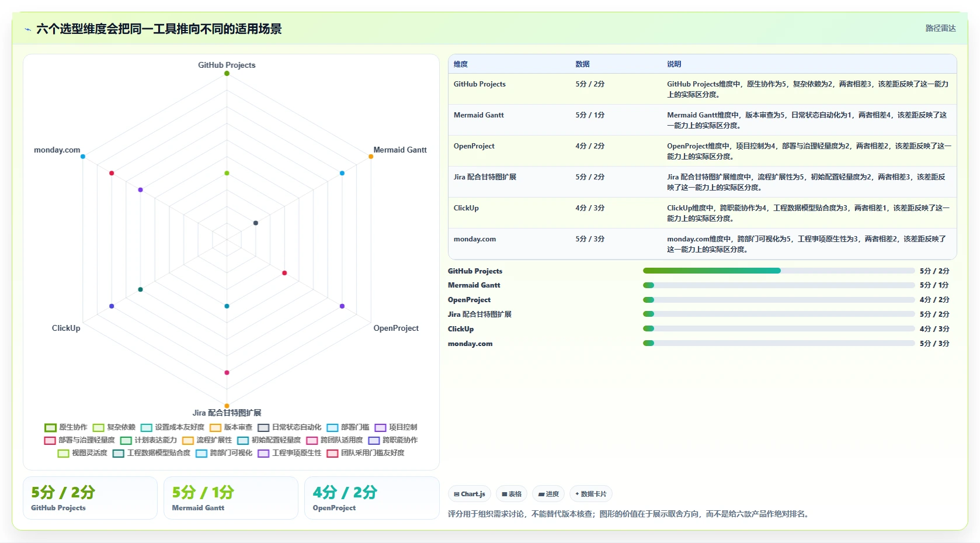
Task: Select the Chart.js tag chip
Action: tap(470, 494)
